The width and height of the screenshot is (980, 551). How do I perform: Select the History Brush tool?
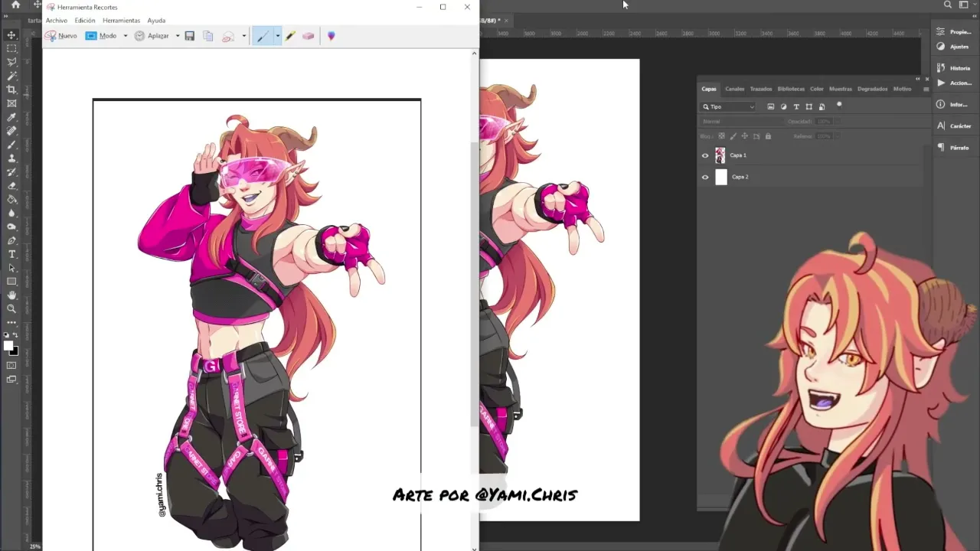[11, 172]
